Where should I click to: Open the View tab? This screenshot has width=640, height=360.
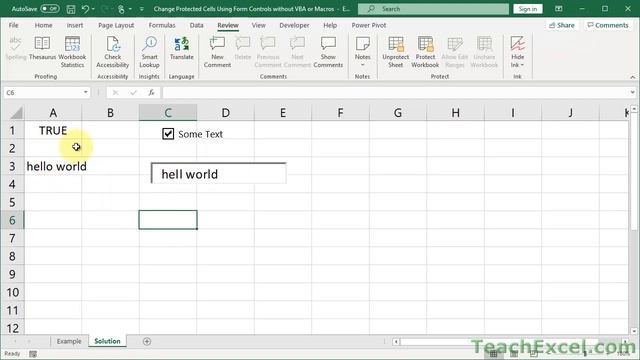click(258, 25)
